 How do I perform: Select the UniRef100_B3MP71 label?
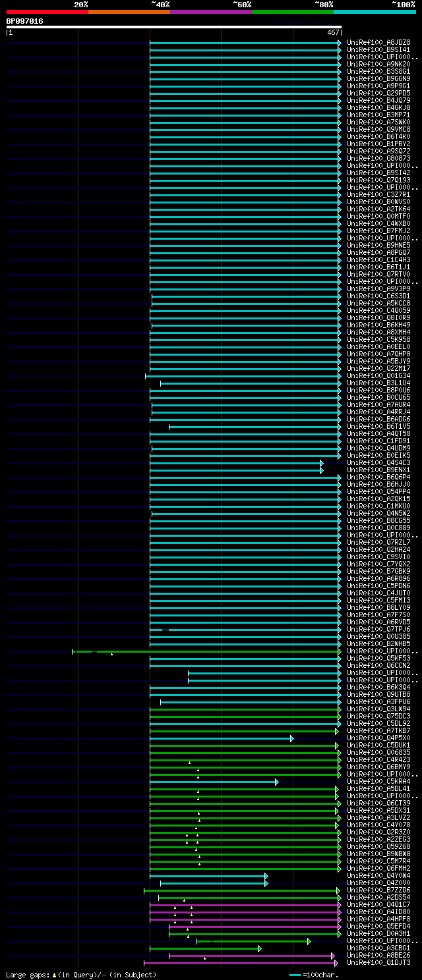[x=378, y=115]
